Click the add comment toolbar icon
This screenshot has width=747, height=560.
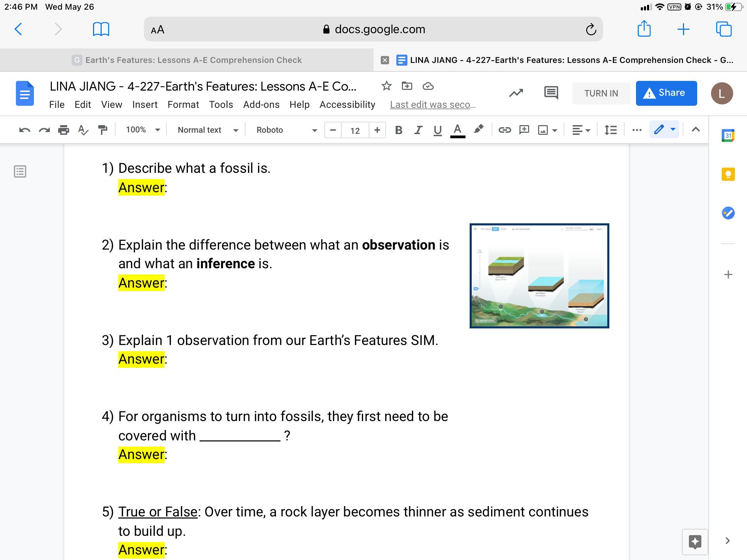[x=524, y=130]
